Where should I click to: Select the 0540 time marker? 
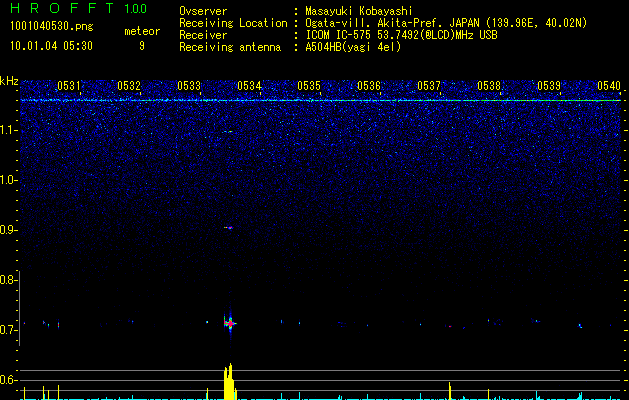click(608, 86)
